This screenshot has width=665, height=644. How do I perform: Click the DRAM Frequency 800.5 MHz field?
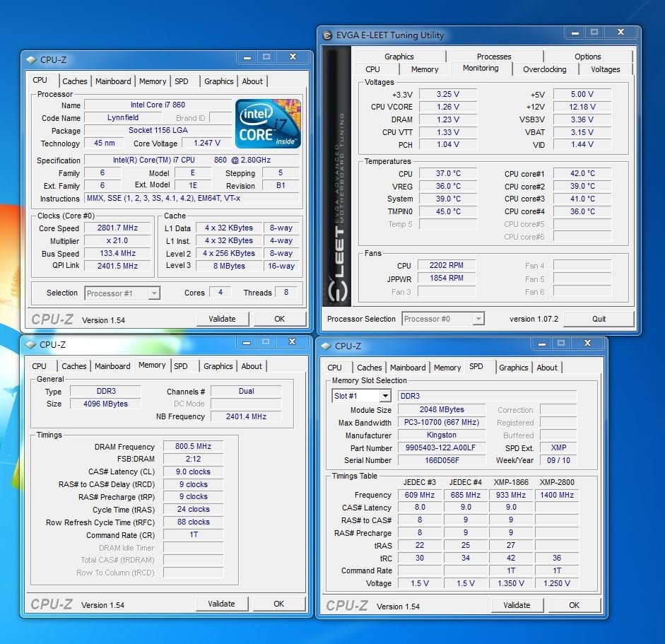193,446
